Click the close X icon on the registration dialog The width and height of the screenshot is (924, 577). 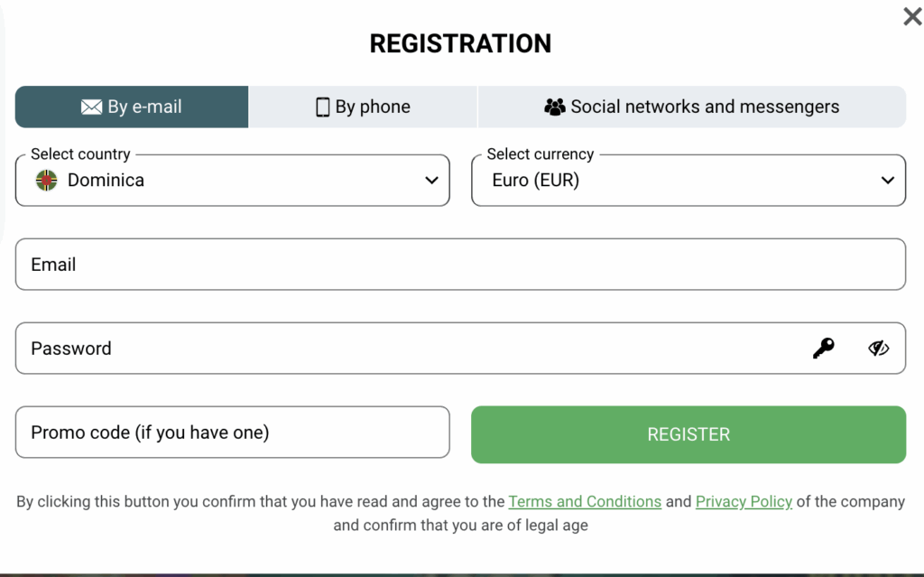tap(911, 16)
